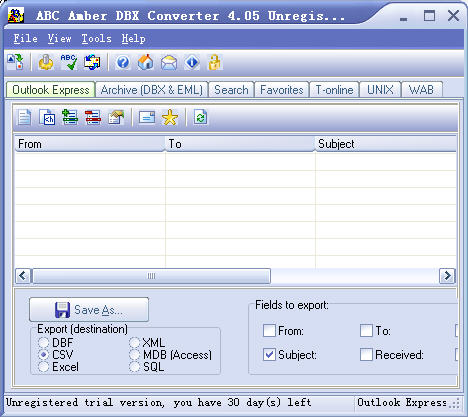
Task: Sort by the To column header
Action: [240, 144]
